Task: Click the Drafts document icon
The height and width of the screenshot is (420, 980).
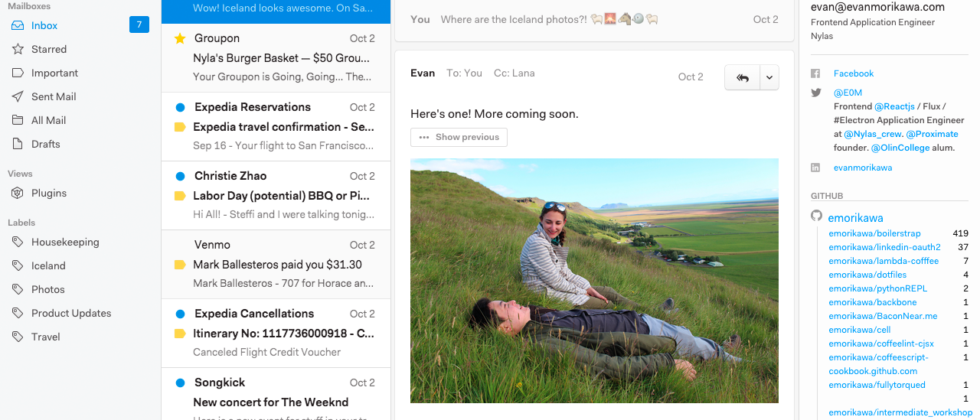Action: click(18, 144)
